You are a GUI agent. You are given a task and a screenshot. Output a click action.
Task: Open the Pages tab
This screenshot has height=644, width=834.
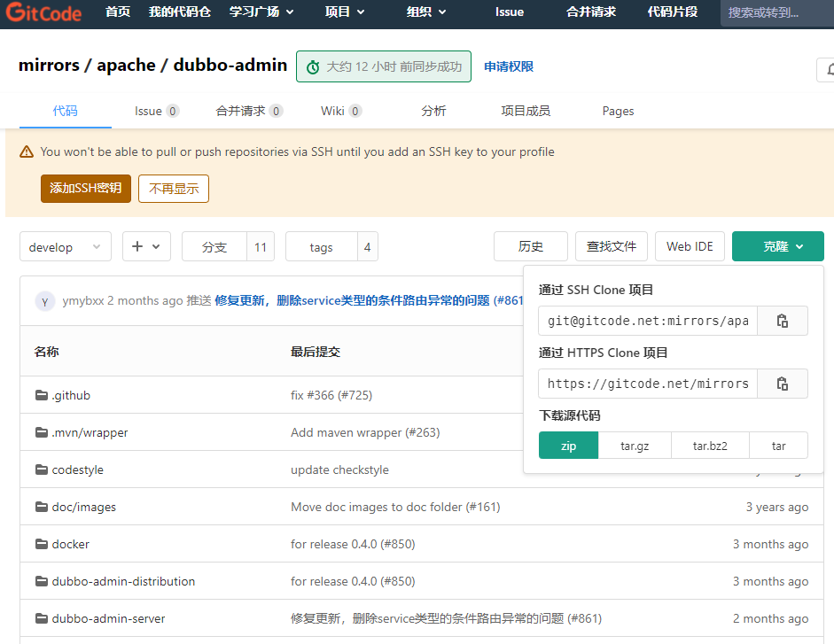pos(618,111)
